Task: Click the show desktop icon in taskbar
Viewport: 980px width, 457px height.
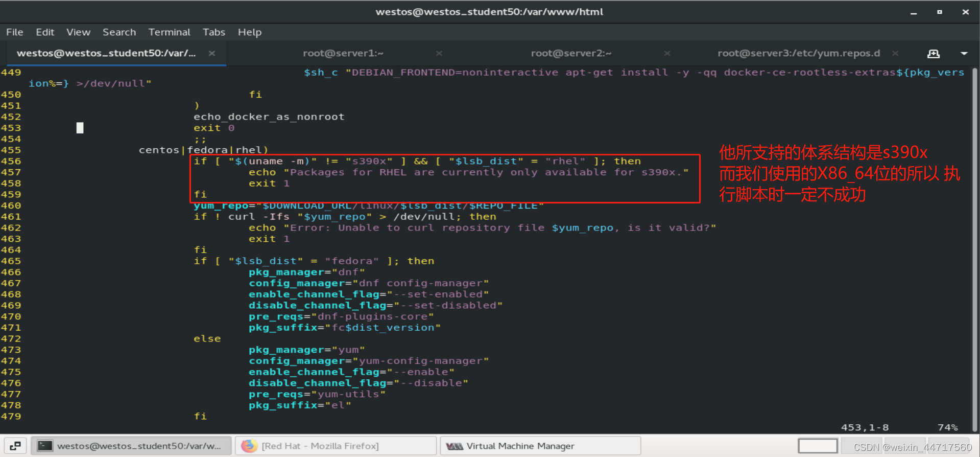Action: tap(15, 446)
